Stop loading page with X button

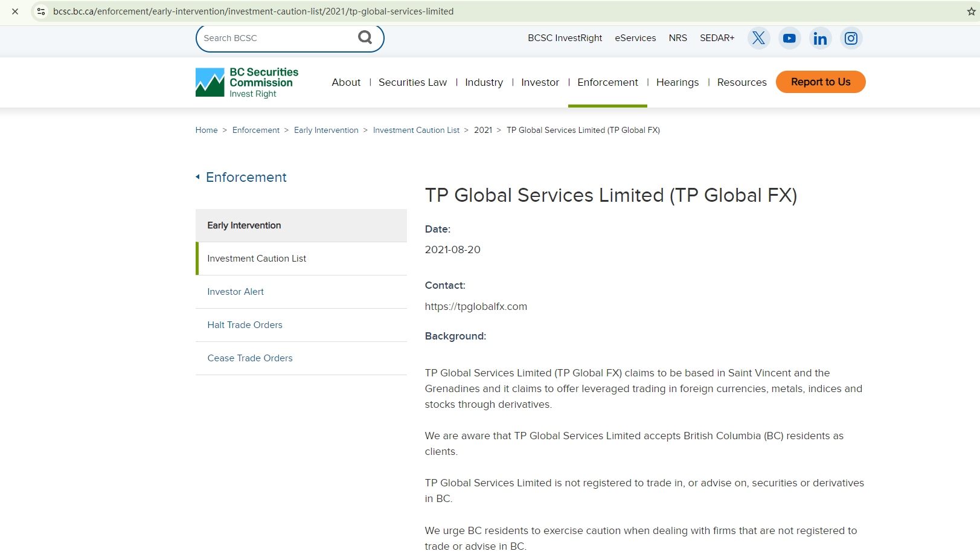click(x=15, y=11)
